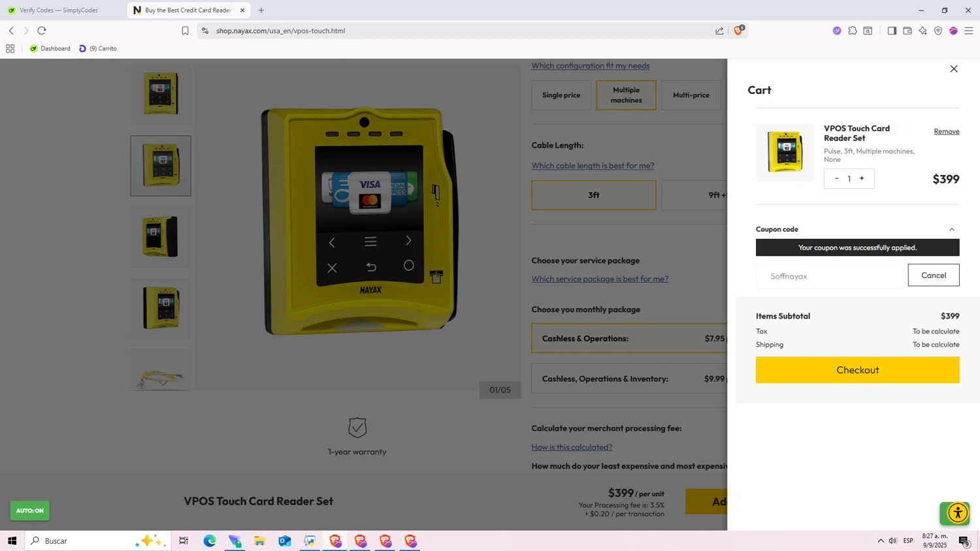Screen dimensions: 980x551
Task: Open Dashboard bookmark
Action: pyautogui.click(x=50, y=48)
